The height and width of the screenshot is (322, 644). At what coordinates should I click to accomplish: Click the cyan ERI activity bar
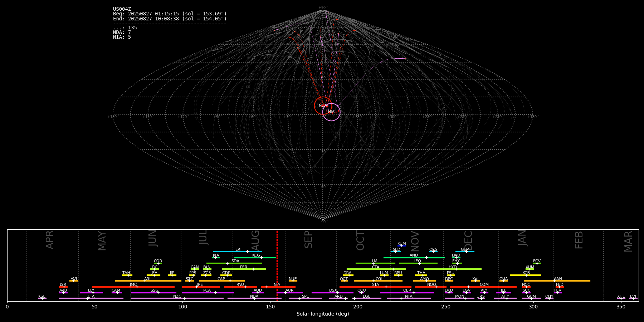coord(238,252)
